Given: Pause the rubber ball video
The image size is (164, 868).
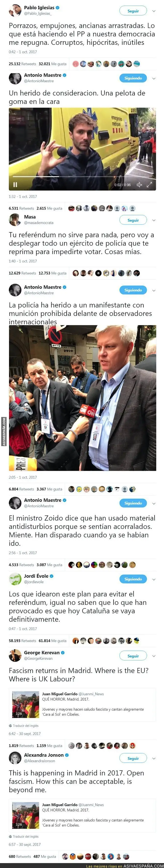Looking at the screenshot, I should [15, 185].
